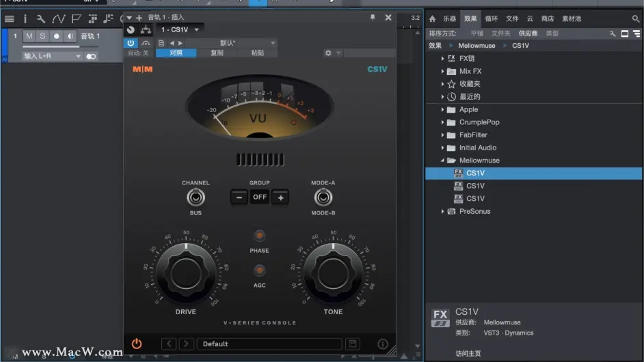The height and width of the screenshot is (362, 644).
Task: Select previous CS1V preset arrow
Action: (169, 344)
